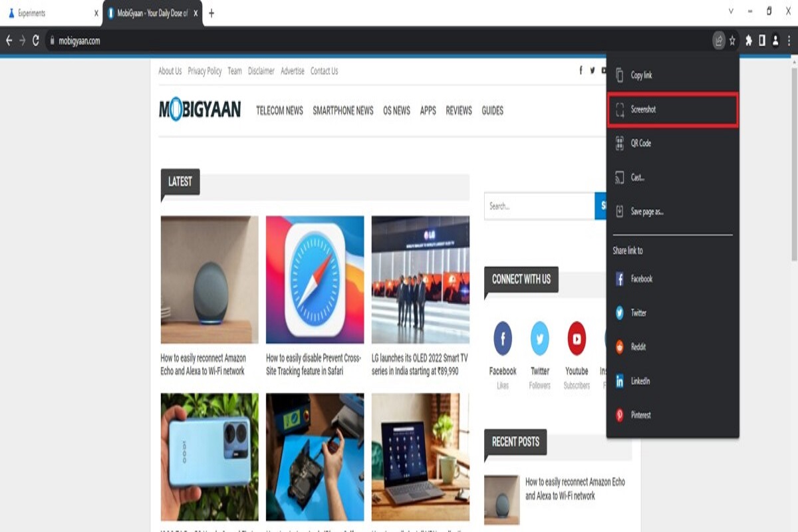Open the Disclaimer link
The width and height of the screenshot is (798, 532).
pyautogui.click(x=261, y=71)
